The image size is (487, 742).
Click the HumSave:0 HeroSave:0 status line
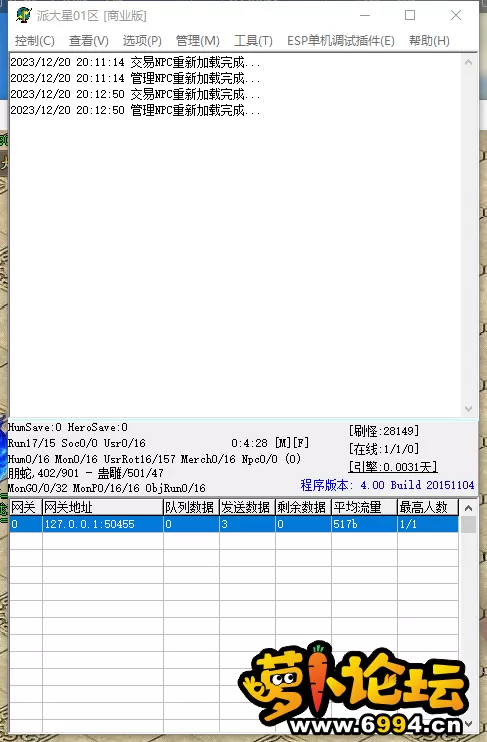(68, 427)
